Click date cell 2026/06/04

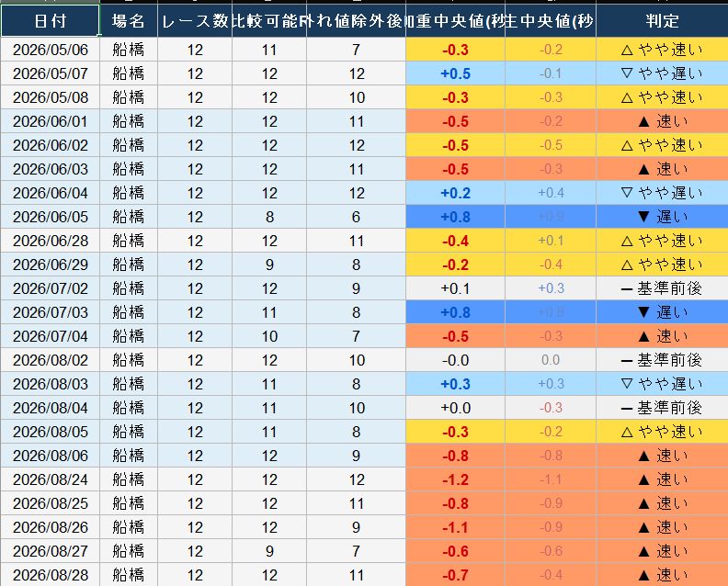(51, 193)
